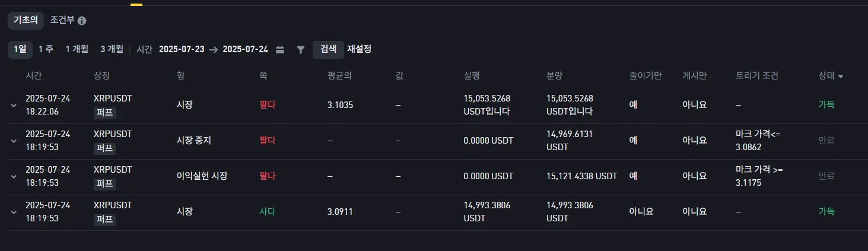Click XRPUSDT symbol in the 시장 중지 row
The height and width of the screenshot is (251, 868).
pos(113,134)
